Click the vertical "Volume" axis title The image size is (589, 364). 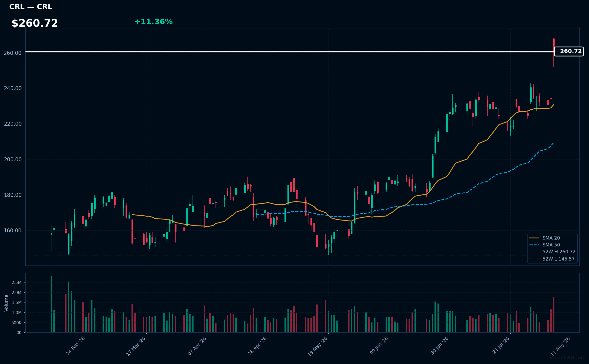6,303
